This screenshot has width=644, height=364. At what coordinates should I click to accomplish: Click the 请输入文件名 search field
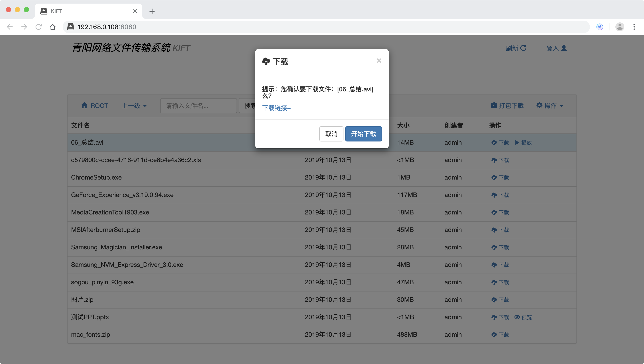point(198,106)
